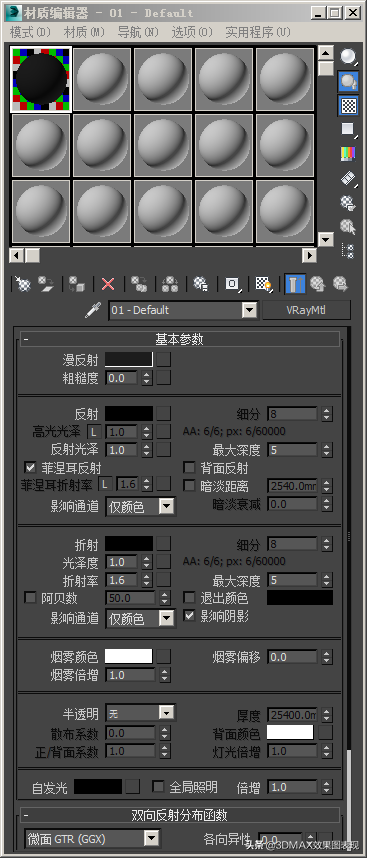The height and width of the screenshot is (858, 367).
Task: Open the 选项 menu
Action: point(192,32)
